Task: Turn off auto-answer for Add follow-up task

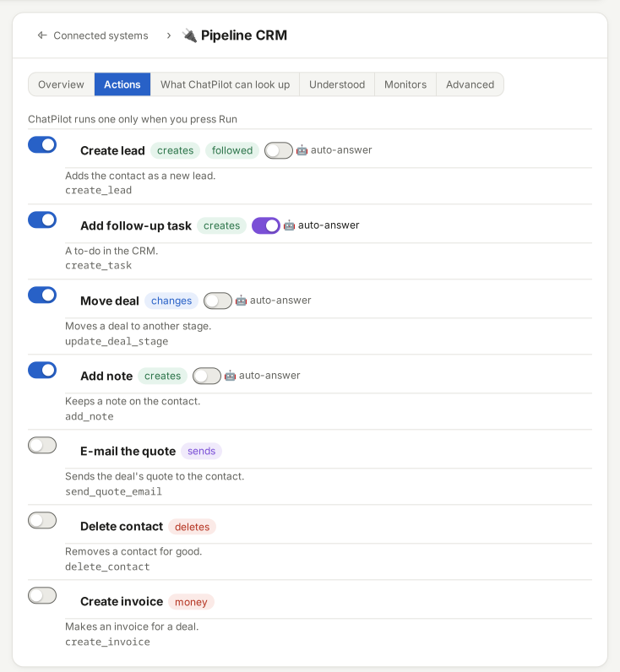Action: click(266, 225)
